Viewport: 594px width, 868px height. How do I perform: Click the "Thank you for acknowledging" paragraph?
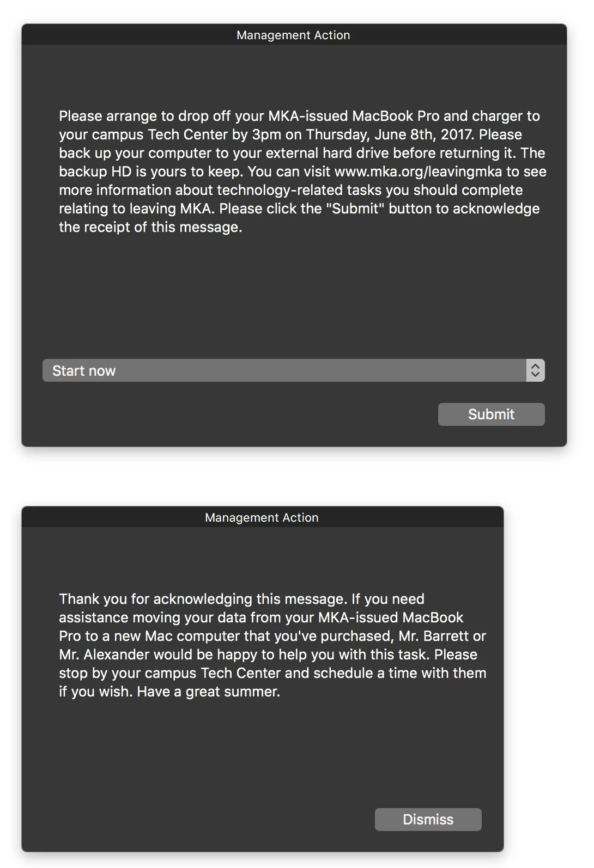tap(272, 645)
